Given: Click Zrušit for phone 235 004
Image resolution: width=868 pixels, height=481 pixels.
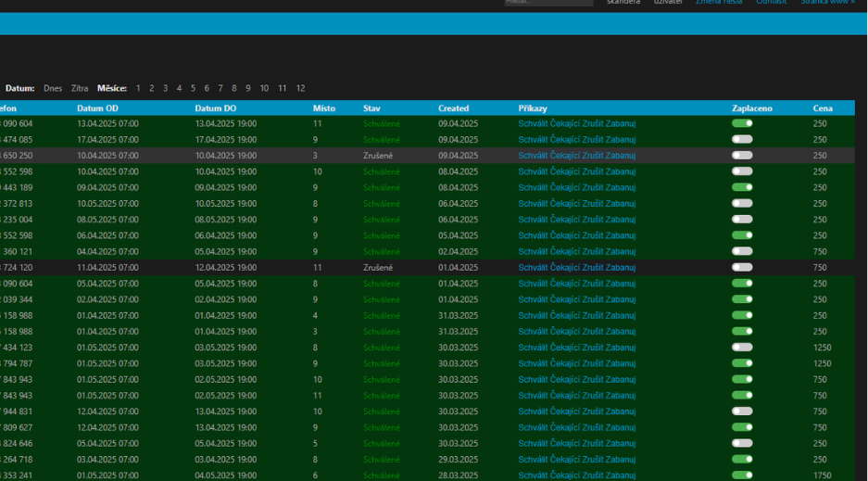Looking at the screenshot, I should pos(593,220).
